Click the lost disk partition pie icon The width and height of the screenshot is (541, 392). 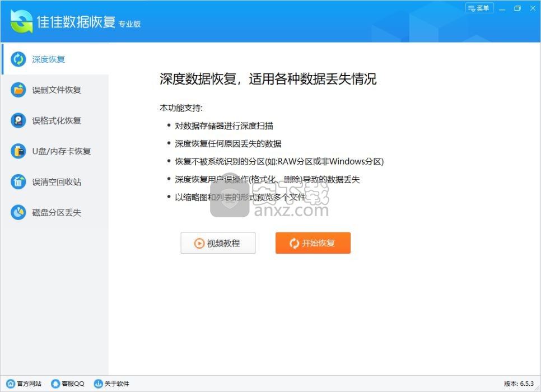tap(18, 212)
